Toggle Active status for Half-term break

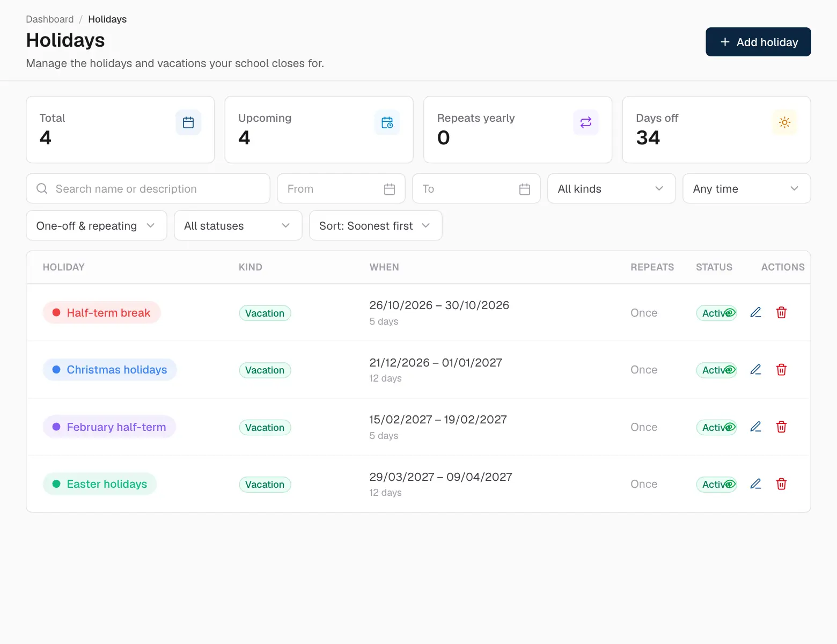tap(716, 313)
